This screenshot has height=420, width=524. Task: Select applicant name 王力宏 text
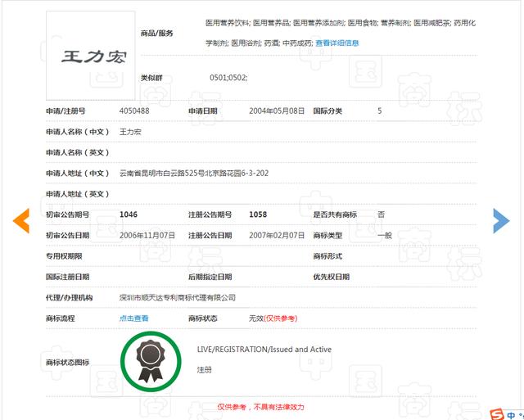pyautogui.click(x=130, y=132)
